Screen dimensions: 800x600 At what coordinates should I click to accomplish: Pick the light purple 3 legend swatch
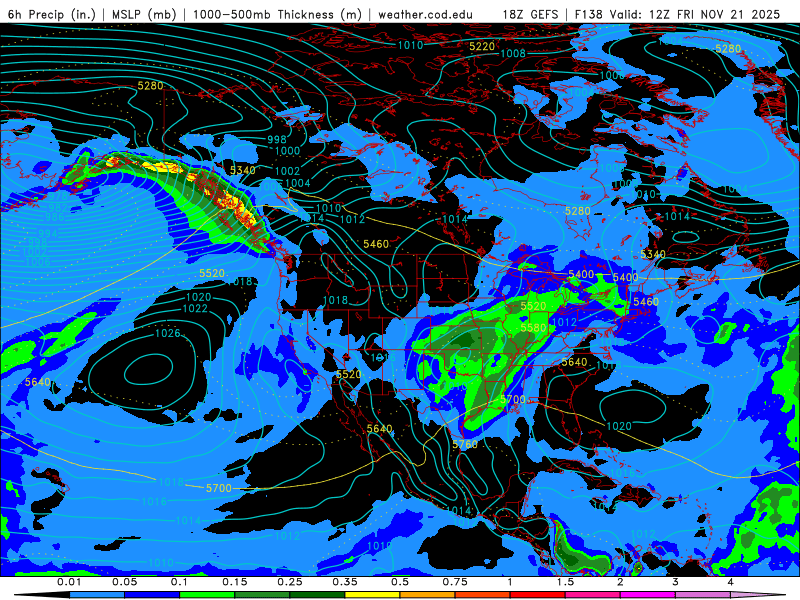coord(703,595)
